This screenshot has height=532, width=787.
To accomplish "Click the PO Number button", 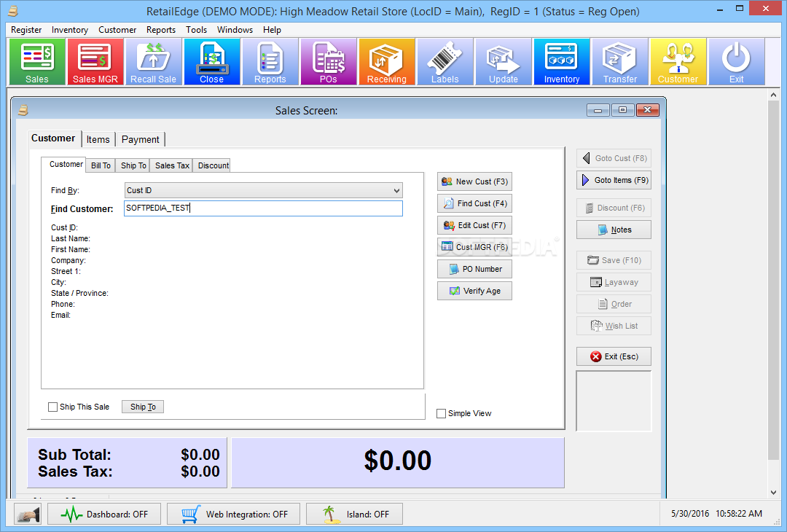I will pyautogui.click(x=475, y=269).
